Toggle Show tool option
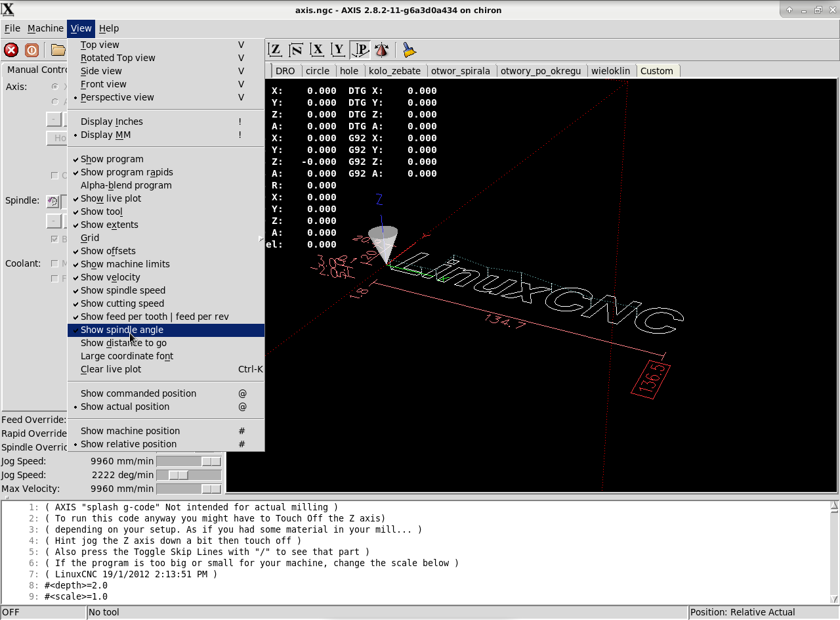 166,211
